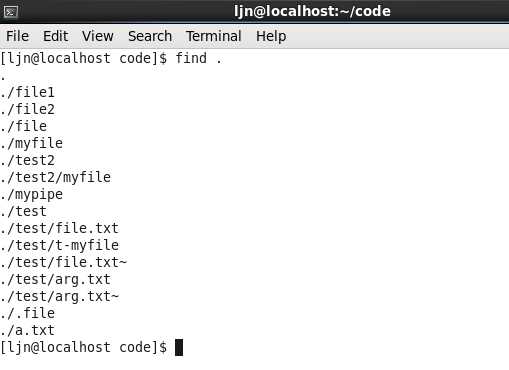Click the ./a.txt output line
The image size is (509, 370).
[27, 330]
